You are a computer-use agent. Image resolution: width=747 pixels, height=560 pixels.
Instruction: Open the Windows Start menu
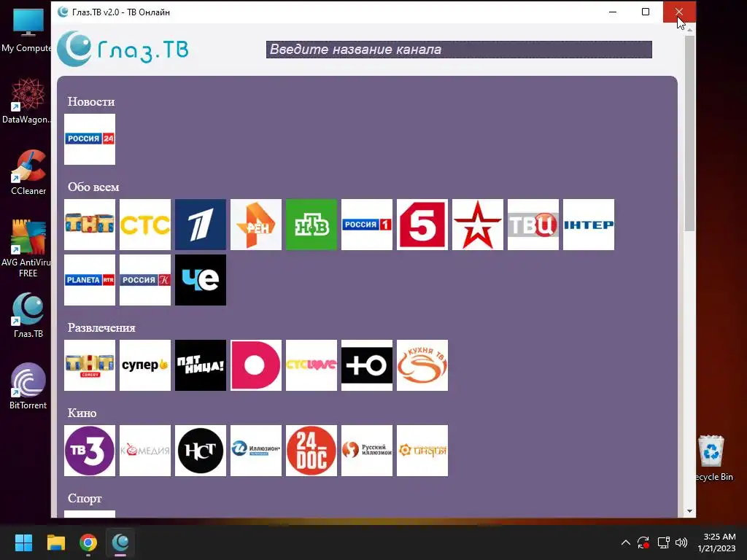point(23,542)
